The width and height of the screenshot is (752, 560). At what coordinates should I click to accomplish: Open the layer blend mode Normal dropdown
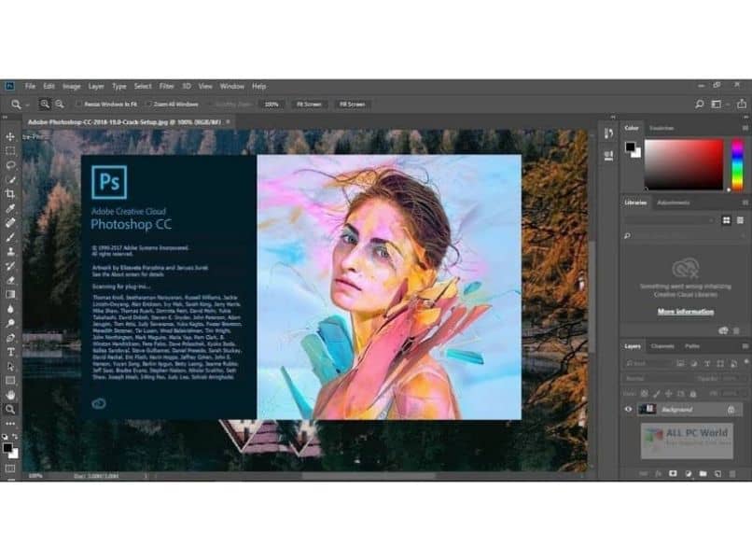coord(658,379)
